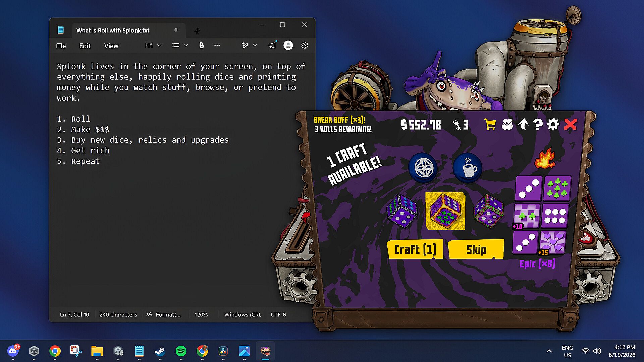The height and width of the screenshot is (362, 644).
Task: Select three-pip face above the +10 clover face
Action: coord(529,189)
